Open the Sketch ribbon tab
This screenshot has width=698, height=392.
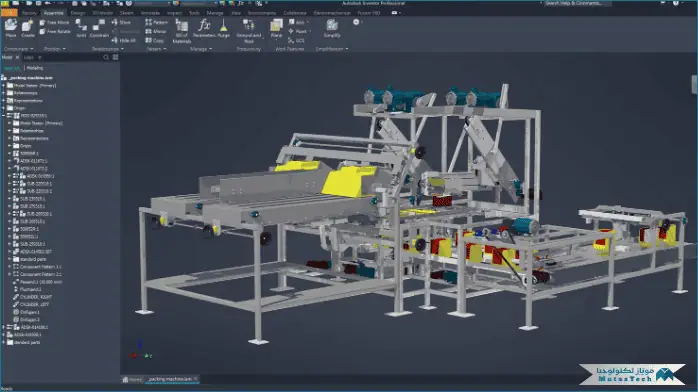[x=126, y=13]
